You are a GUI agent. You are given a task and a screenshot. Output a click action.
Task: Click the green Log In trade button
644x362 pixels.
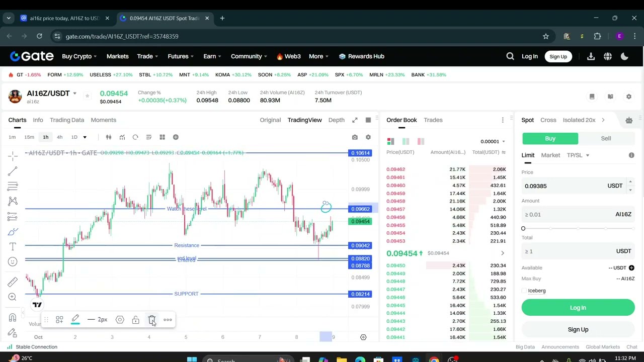point(578,308)
